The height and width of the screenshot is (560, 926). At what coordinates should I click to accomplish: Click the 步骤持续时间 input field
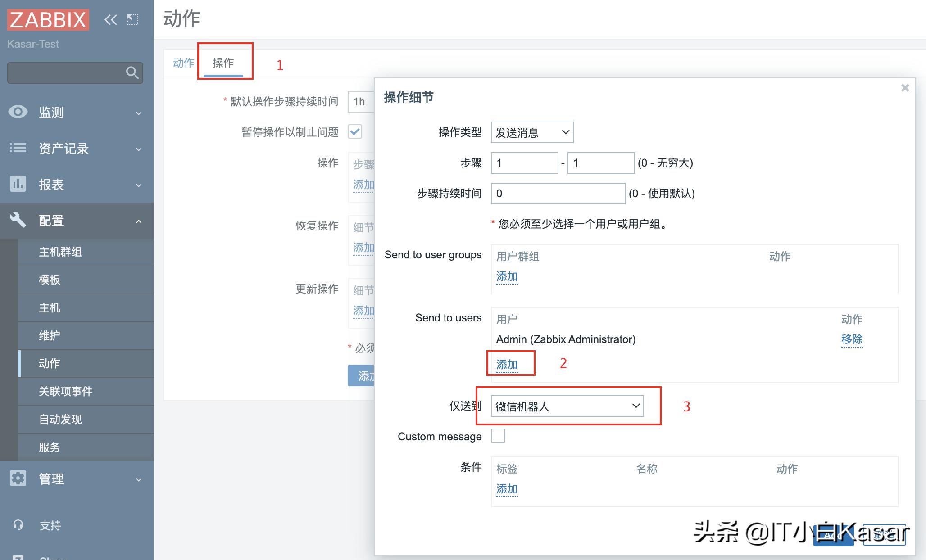click(x=558, y=194)
